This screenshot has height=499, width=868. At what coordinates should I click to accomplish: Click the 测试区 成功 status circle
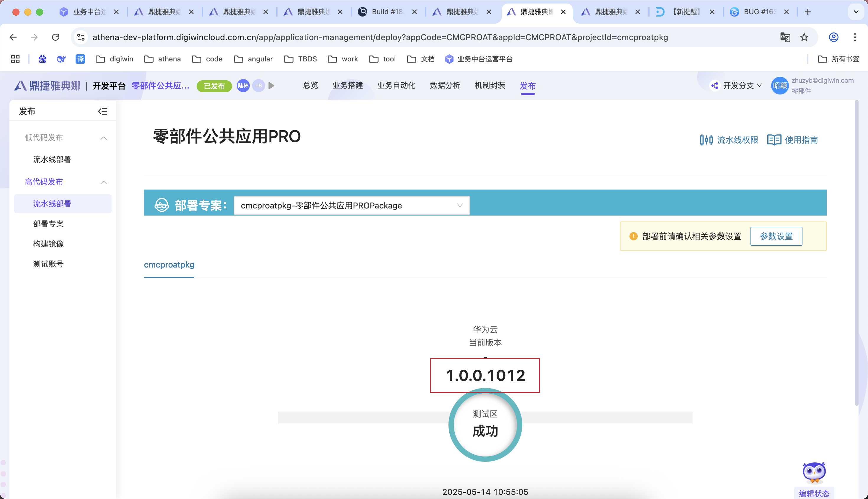pos(485,424)
